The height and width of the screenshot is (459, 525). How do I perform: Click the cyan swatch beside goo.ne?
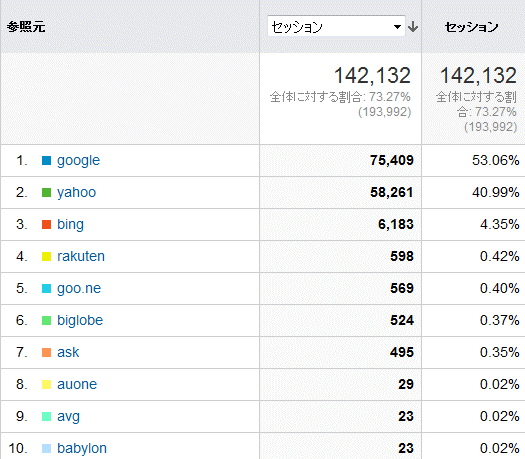tap(46, 288)
